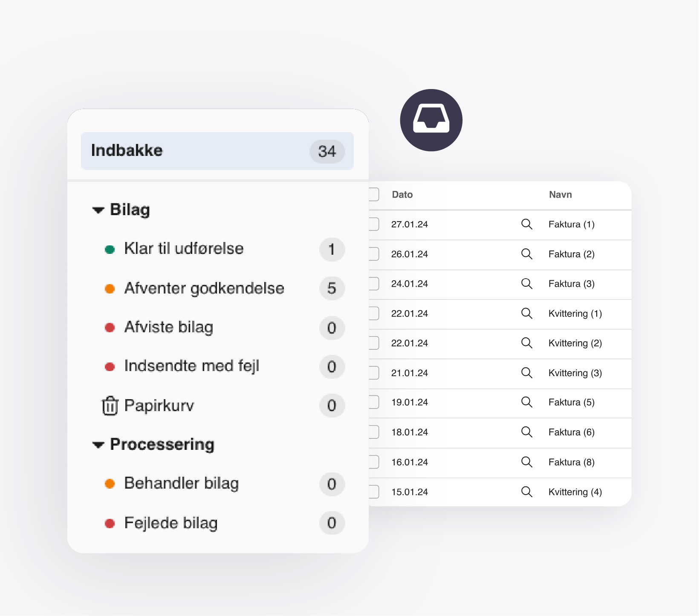
Task: Check the box for row 27.01.24
Action: [374, 224]
